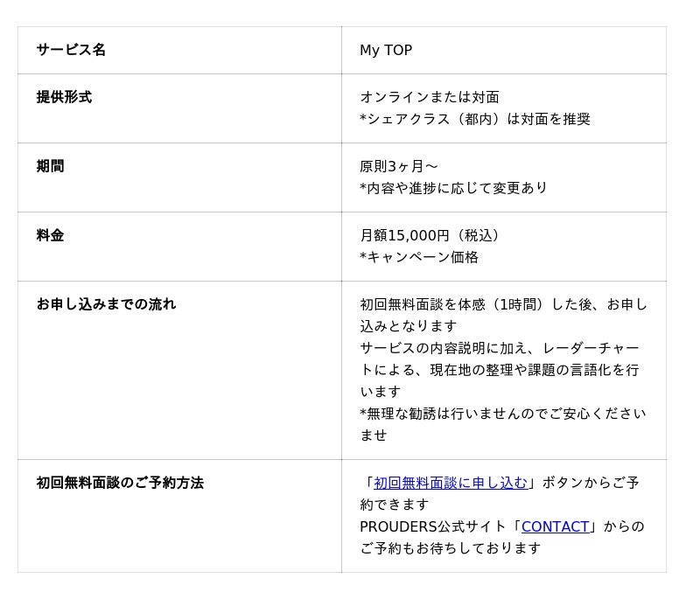Click the 提供形式 row header

(x=64, y=97)
